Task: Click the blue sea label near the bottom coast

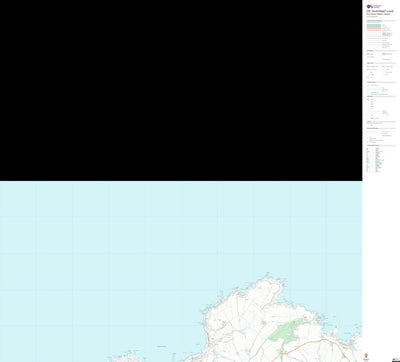Action: [161, 347]
